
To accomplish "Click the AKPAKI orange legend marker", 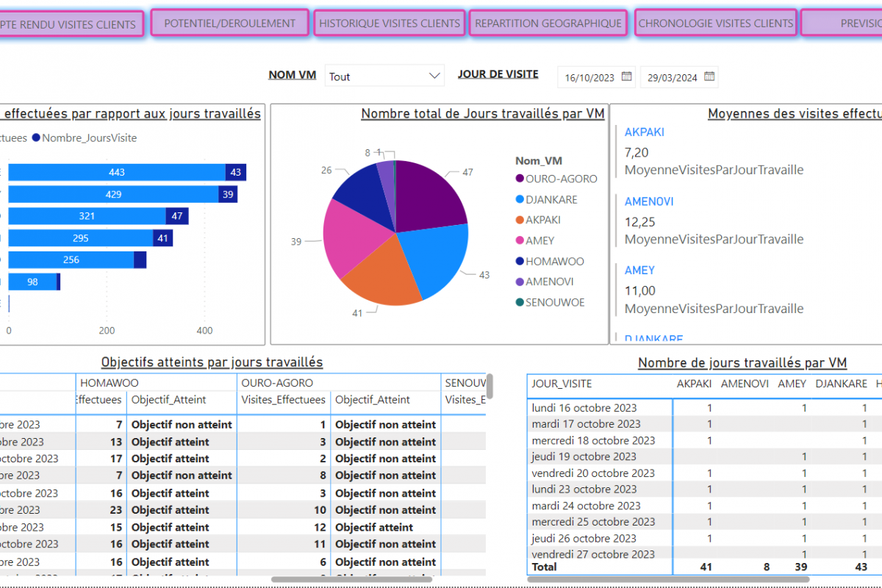I will tap(520, 220).
